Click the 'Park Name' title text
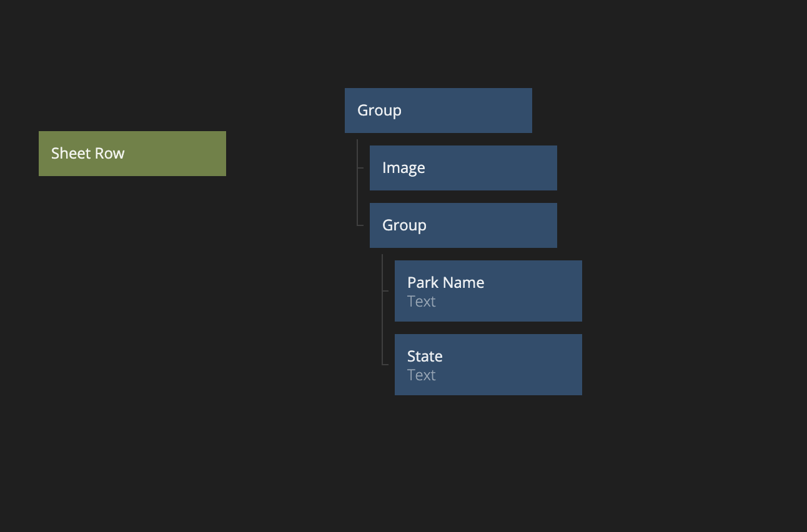Image resolution: width=807 pixels, height=532 pixels. pyautogui.click(x=445, y=282)
